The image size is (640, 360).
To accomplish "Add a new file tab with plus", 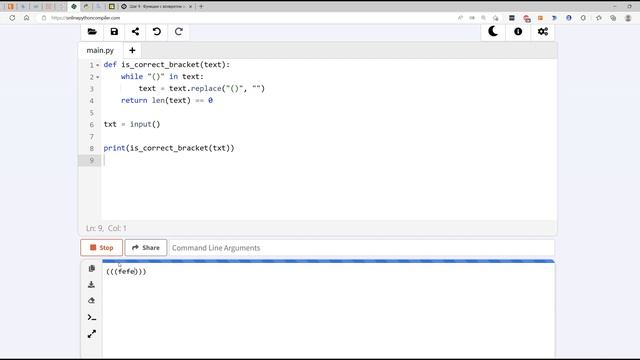I will tap(132, 50).
